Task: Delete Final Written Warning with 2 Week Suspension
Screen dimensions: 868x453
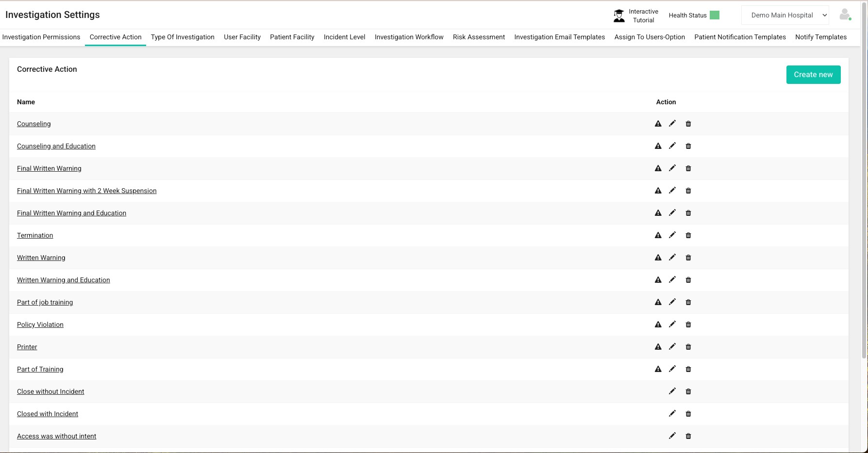Action: point(688,191)
